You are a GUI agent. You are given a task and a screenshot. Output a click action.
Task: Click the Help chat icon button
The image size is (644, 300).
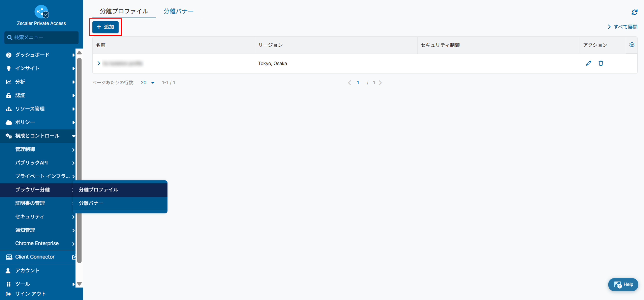tap(623, 284)
